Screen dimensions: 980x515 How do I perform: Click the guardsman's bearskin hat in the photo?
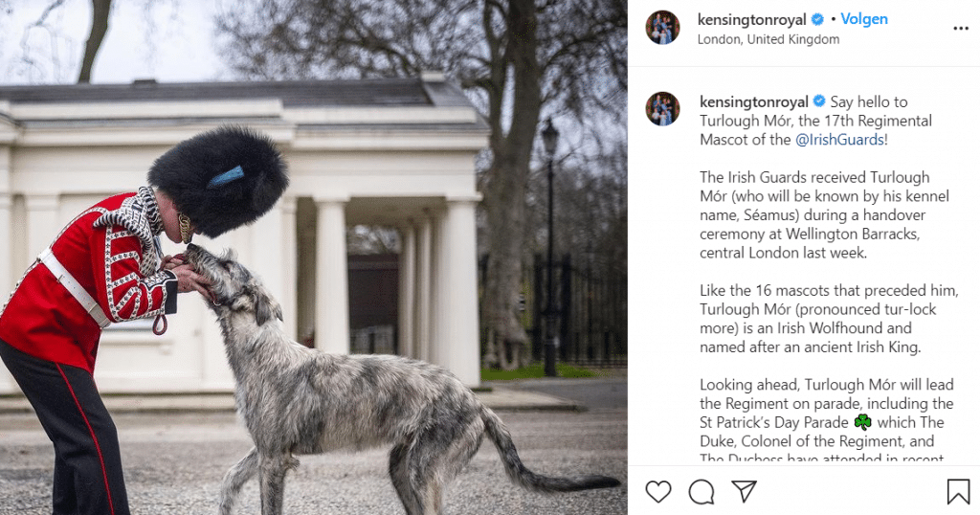[x=218, y=181]
